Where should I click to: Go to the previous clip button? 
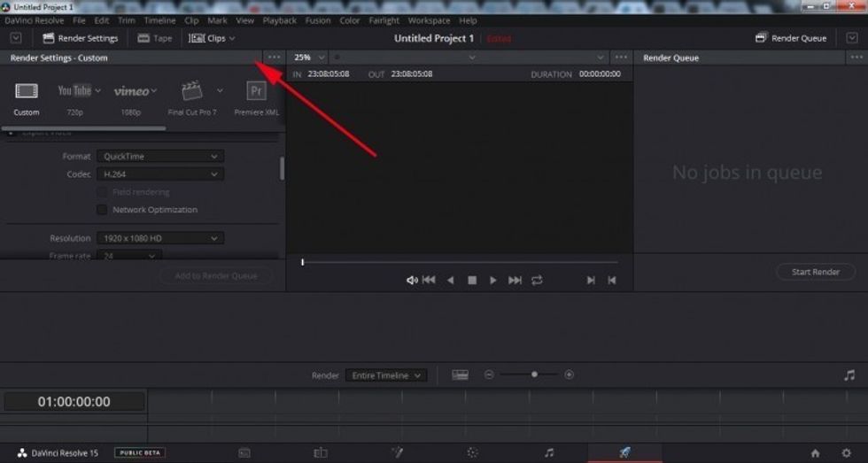[612, 281]
